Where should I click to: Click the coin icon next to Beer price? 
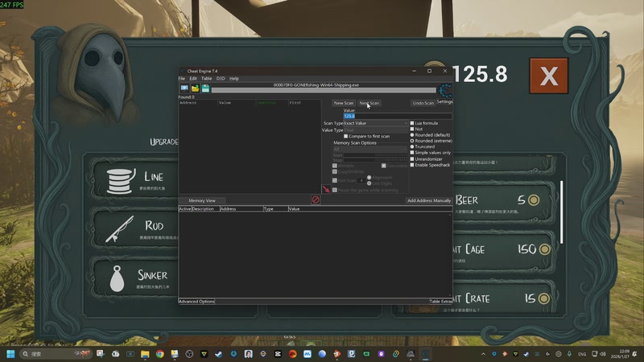coord(534,200)
